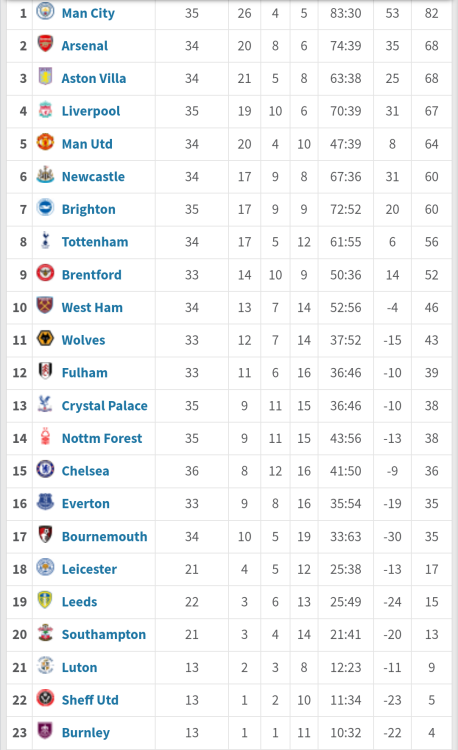
Task: Open the Nottm Forest link
Action: point(102,438)
